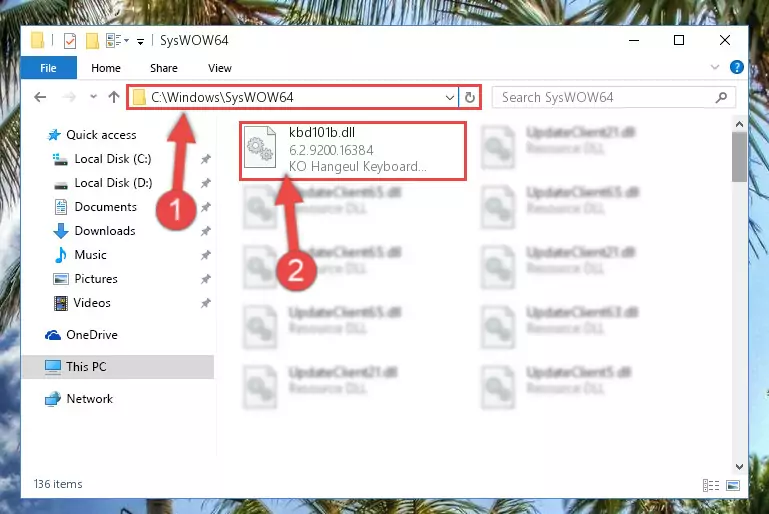Click pin icon beside Pictures
Viewport: 769px width, 514px height.
coord(205,279)
